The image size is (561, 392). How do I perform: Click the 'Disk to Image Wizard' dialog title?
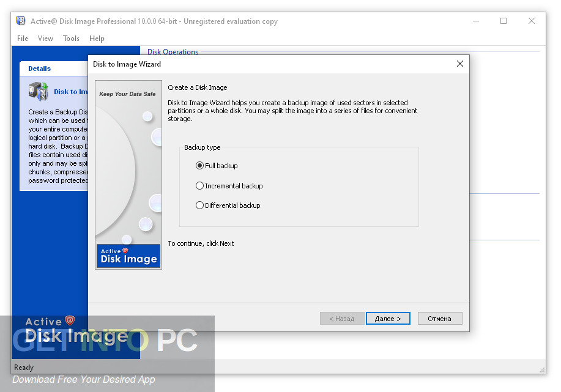(127, 64)
